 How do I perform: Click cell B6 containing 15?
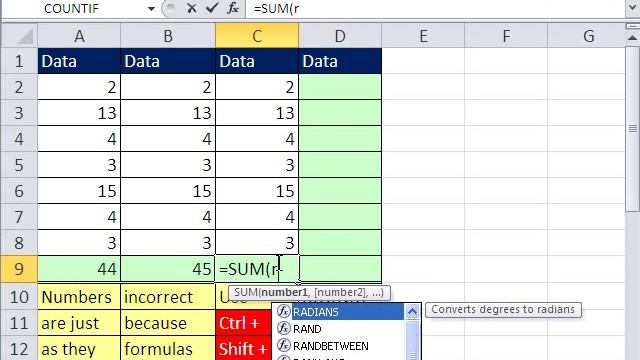tap(168, 191)
